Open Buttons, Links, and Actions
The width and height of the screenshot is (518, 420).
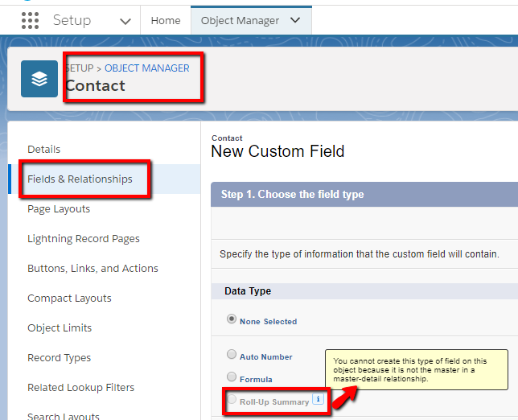[92, 269]
